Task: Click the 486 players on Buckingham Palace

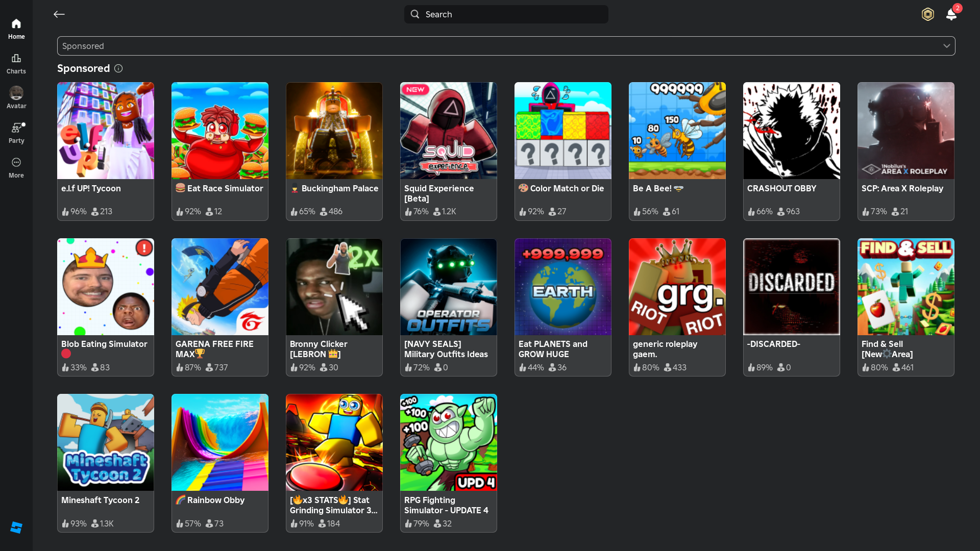Action: point(331,211)
